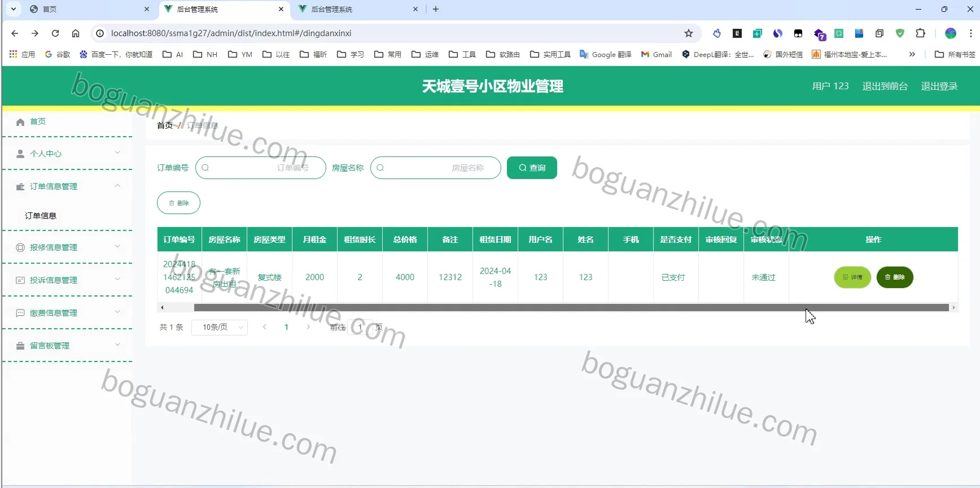This screenshot has height=488, width=980.
Task: Open the 10条/页 page size dropdown
Action: 220,327
